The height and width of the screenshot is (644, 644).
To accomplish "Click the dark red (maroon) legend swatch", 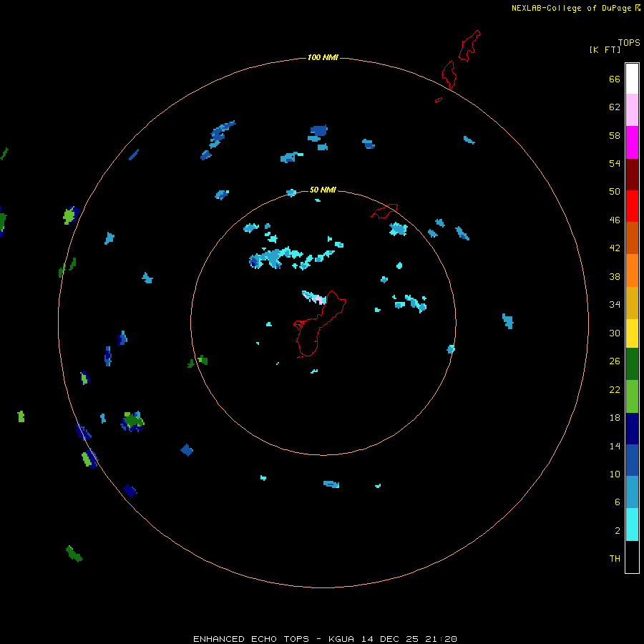I will click(632, 174).
